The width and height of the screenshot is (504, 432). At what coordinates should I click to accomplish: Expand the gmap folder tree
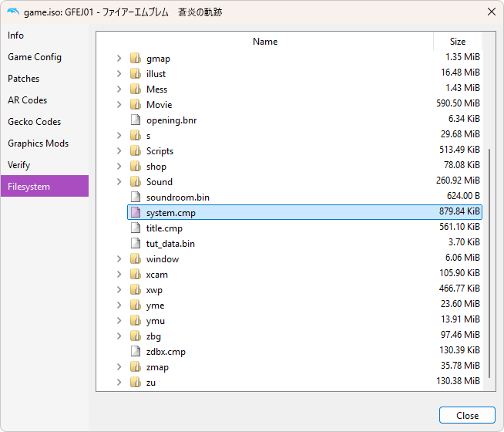(119, 59)
